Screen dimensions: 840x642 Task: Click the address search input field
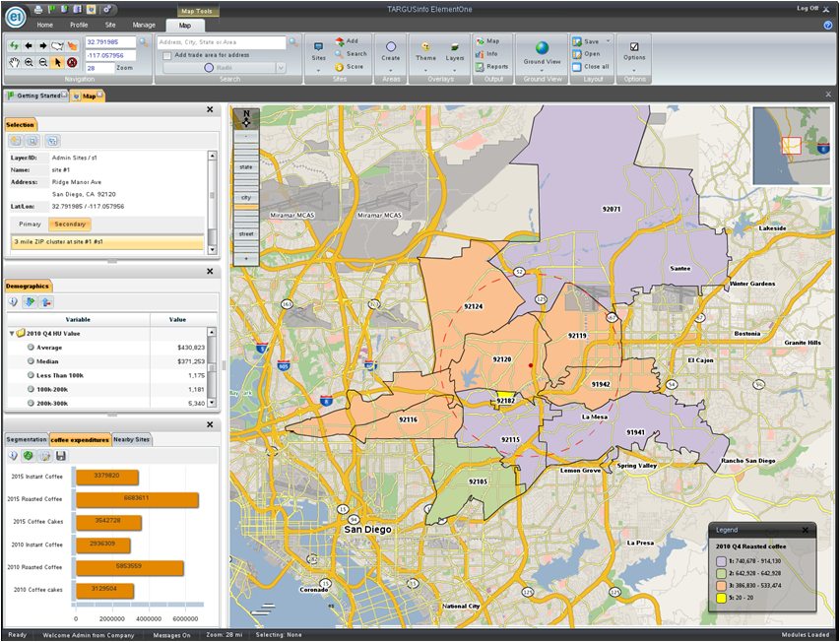pos(222,42)
